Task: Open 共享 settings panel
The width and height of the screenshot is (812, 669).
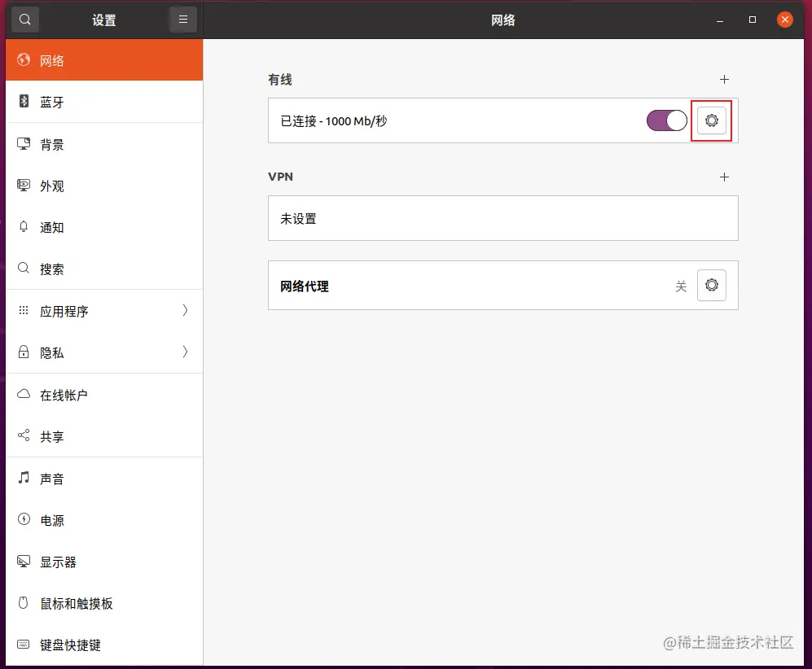Action: (104, 436)
